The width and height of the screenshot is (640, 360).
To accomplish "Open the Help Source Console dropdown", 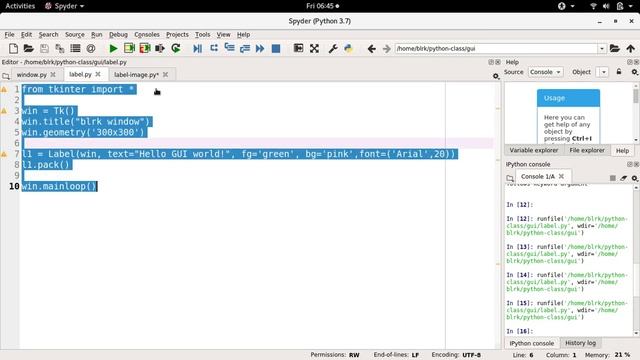I will pos(545,72).
